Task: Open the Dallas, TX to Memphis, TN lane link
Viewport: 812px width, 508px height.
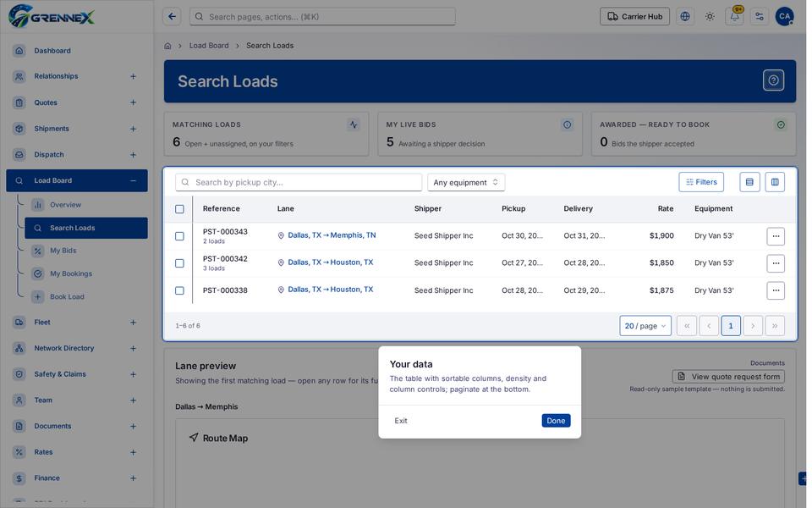Action: click(x=332, y=235)
